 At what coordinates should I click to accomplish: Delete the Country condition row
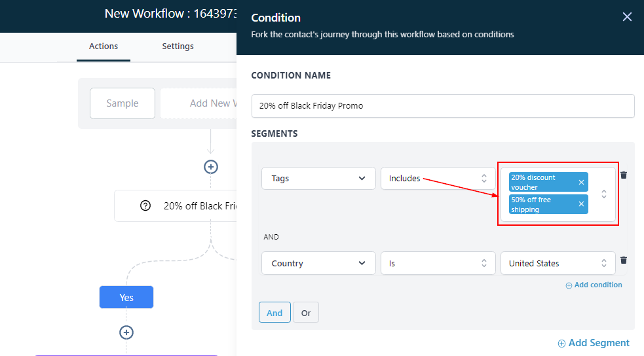(x=624, y=260)
